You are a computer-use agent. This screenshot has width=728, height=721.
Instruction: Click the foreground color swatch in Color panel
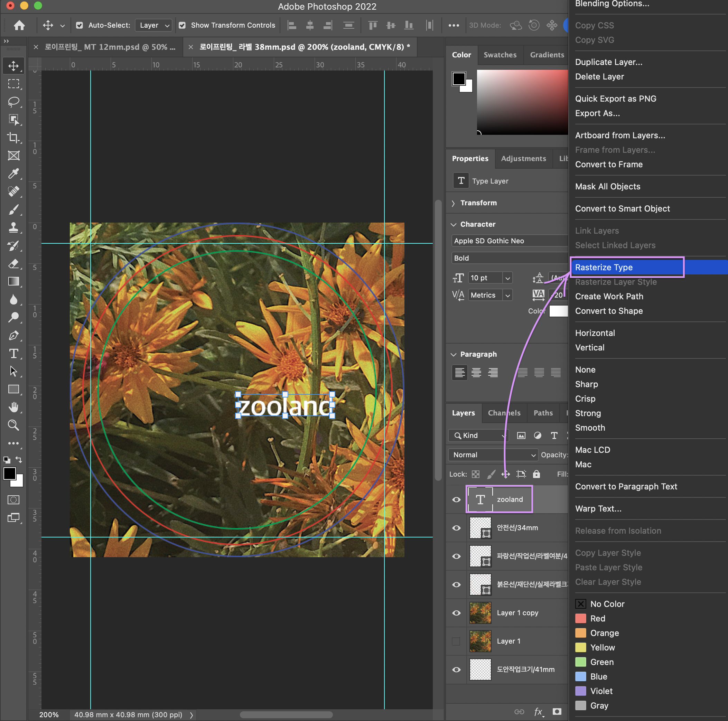tap(459, 79)
